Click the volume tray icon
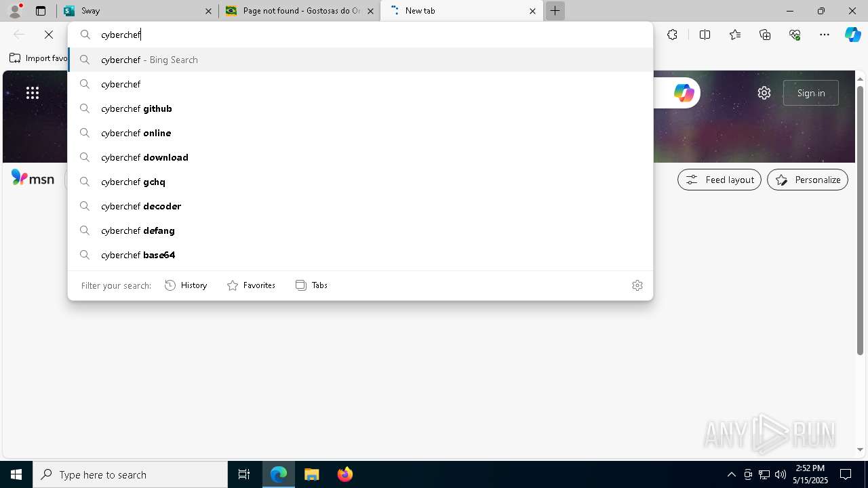 click(x=780, y=474)
